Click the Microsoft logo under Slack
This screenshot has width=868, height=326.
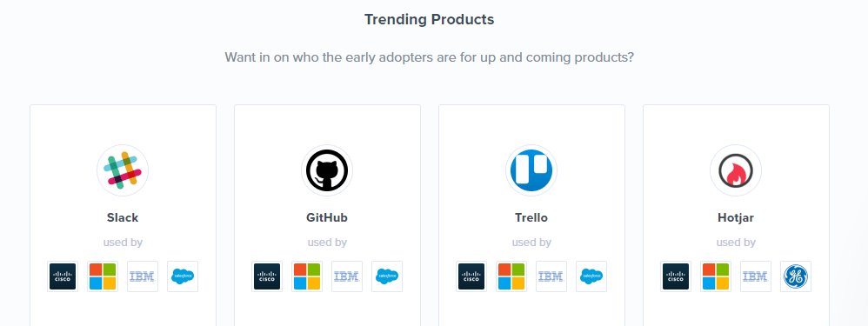pyautogui.click(x=103, y=276)
